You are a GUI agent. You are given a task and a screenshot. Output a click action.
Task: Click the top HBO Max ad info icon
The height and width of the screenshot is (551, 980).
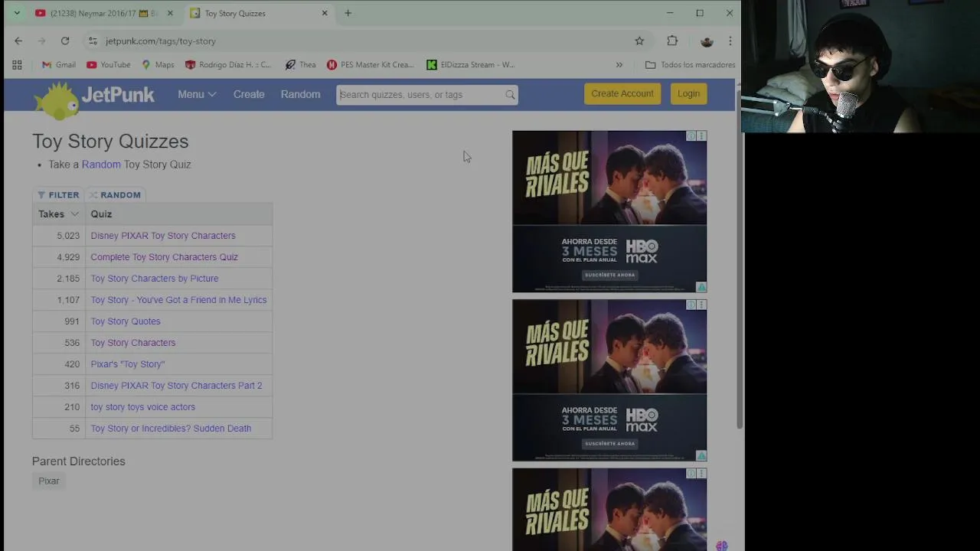691,136
